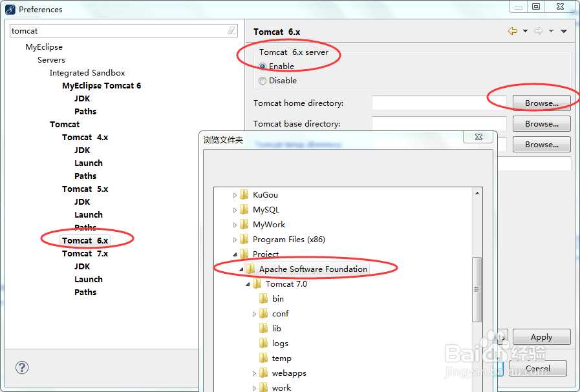Expand the MyWork folder node
This screenshot has width=580, height=392.
tap(235, 225)
